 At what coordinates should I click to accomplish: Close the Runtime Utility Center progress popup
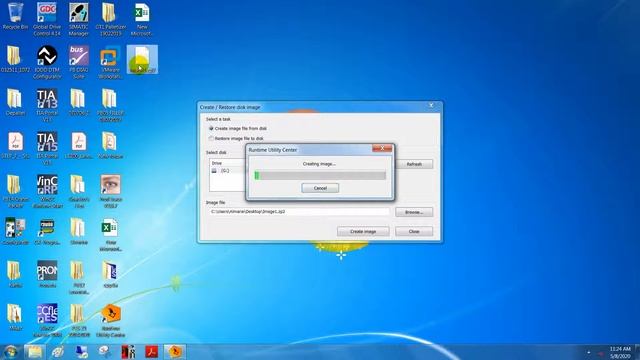(382, 149)
